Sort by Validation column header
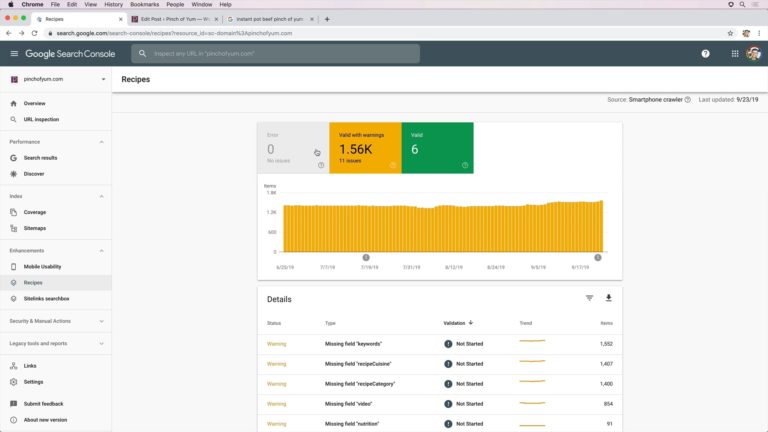The image size is (768, 432). point(458,323)
